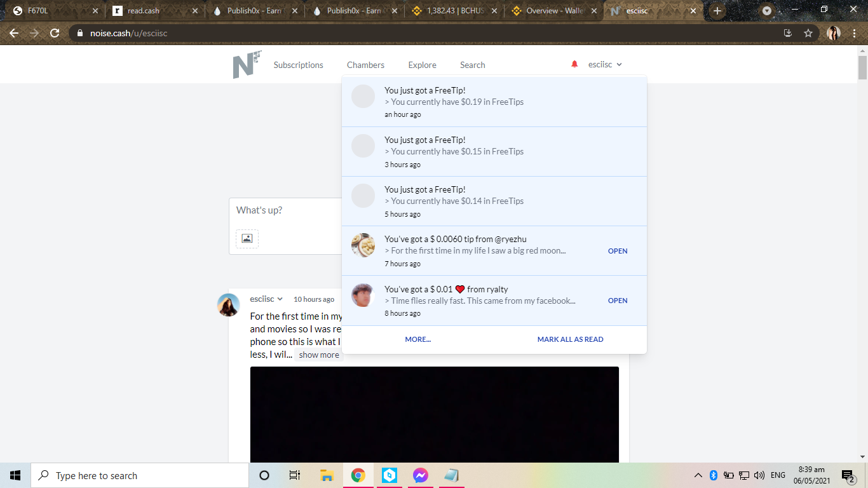
Task: Expand the esciisc account dropdown
Action: (605, 64)
